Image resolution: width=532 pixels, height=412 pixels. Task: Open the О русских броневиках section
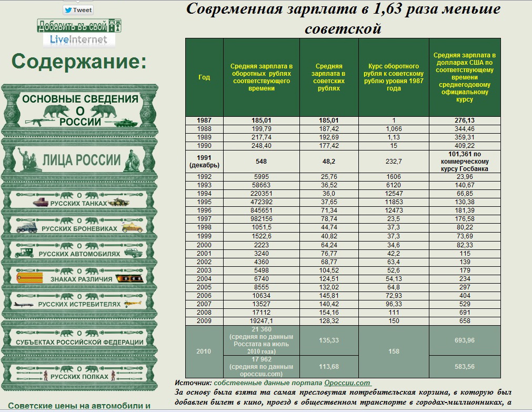coord(80,225)
